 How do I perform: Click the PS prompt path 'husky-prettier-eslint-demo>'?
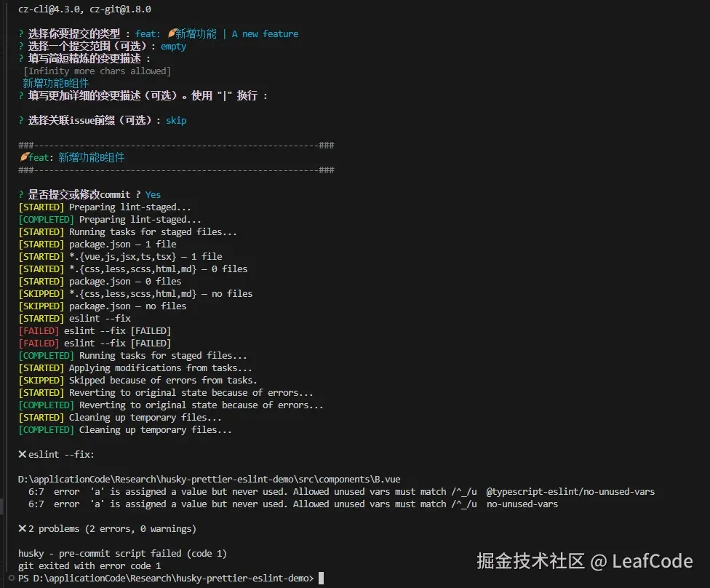(244, 578)
